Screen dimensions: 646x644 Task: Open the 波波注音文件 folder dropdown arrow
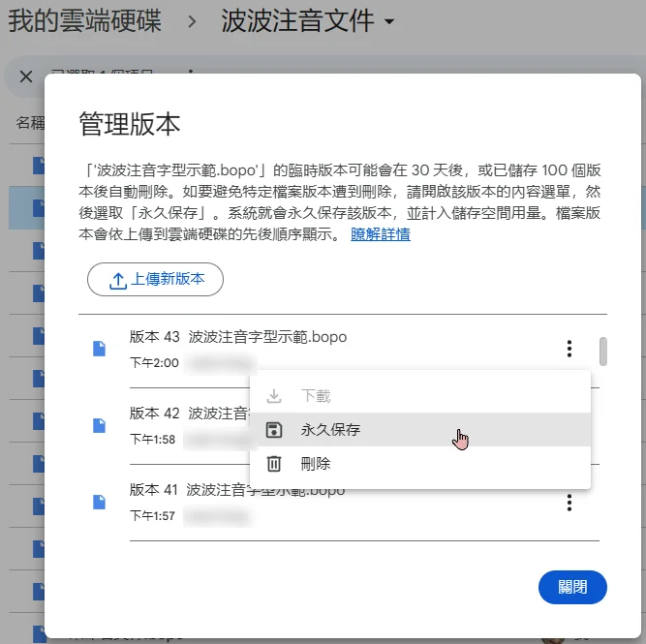pyautogui.click(x=389, y=20)
